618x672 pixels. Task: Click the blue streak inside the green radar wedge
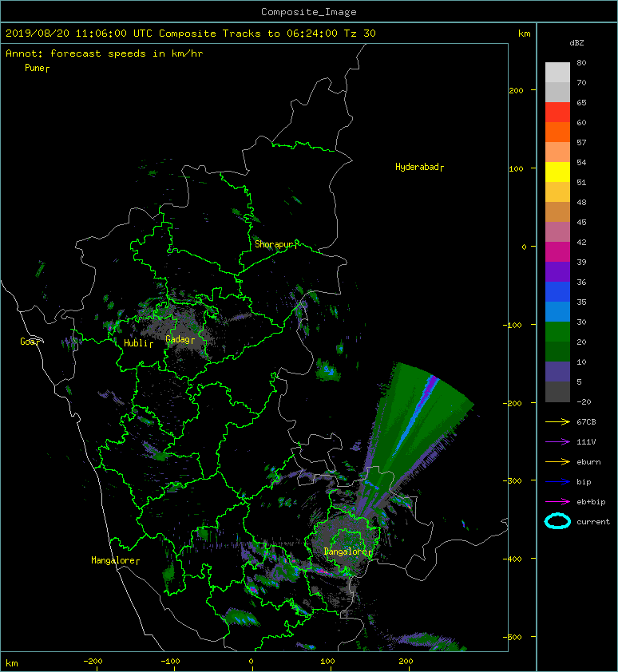pyautogui.click(x=415, y=416)
